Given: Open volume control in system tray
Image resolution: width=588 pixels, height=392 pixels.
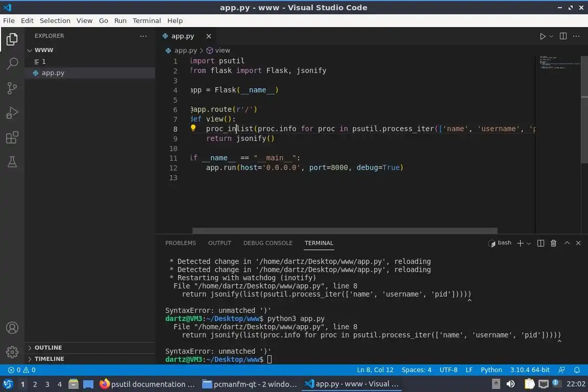Looking at the screenshot, I should click(510, 384).
